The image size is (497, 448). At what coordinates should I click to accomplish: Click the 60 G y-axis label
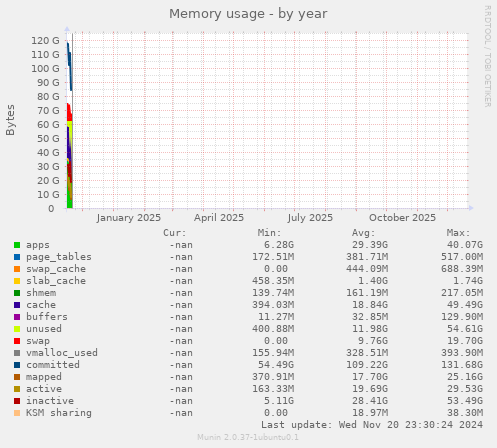48,125
